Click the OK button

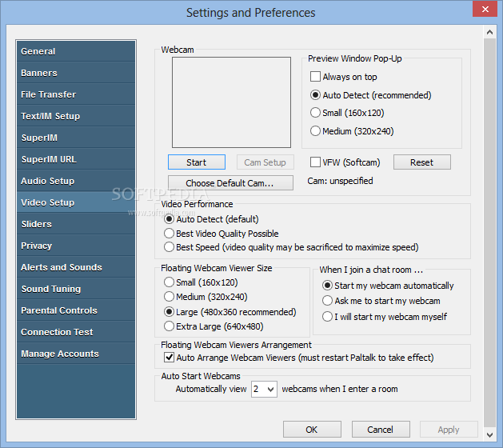click(x=312, y=430)
